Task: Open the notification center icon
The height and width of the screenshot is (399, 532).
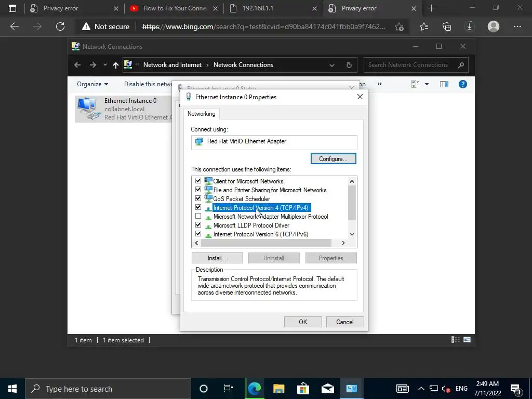Action: pyautogui.click(x=516, y=389)
